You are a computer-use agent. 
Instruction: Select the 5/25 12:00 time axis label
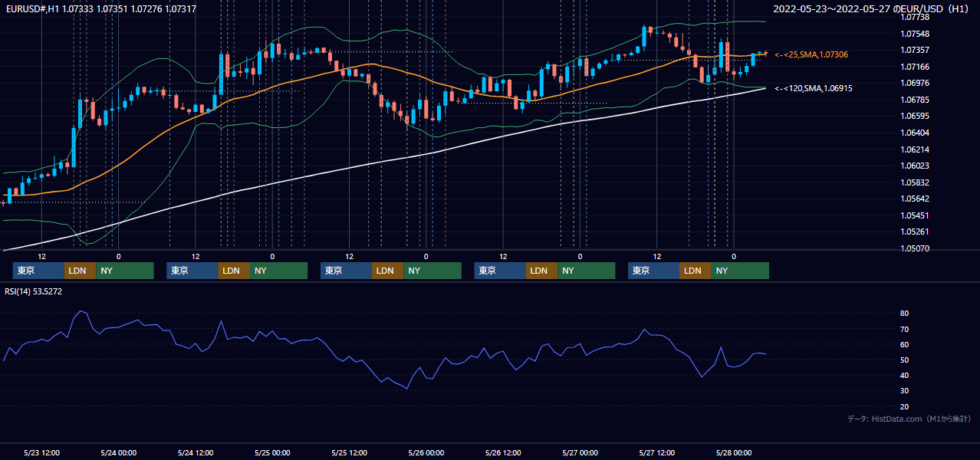pyautogui.click(x=350, y=452)
